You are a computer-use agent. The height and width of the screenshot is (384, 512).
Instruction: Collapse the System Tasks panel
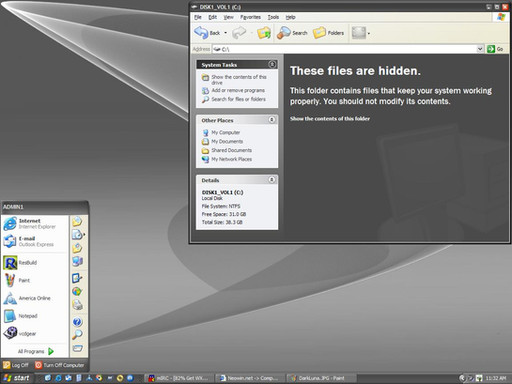pyautogui.click(x=272, y=64)
